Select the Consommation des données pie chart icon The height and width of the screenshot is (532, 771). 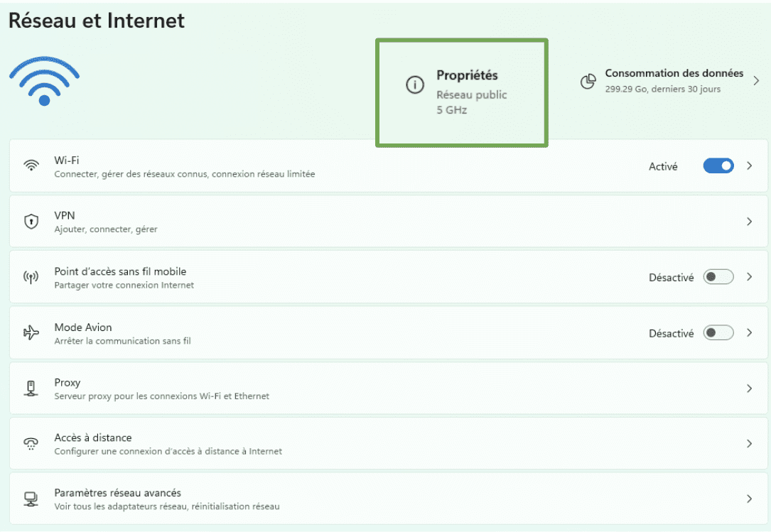pos(588,82)
